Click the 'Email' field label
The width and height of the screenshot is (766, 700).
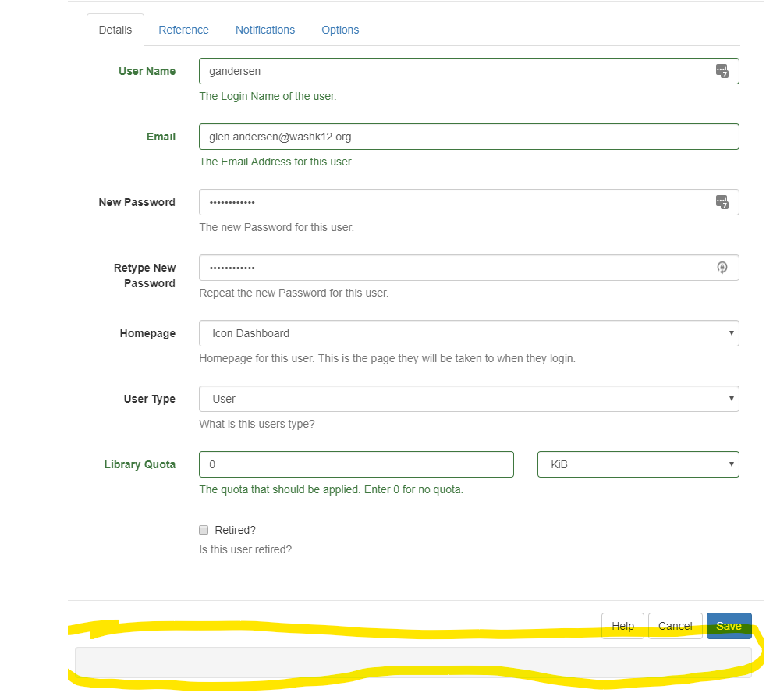[161, 137]
